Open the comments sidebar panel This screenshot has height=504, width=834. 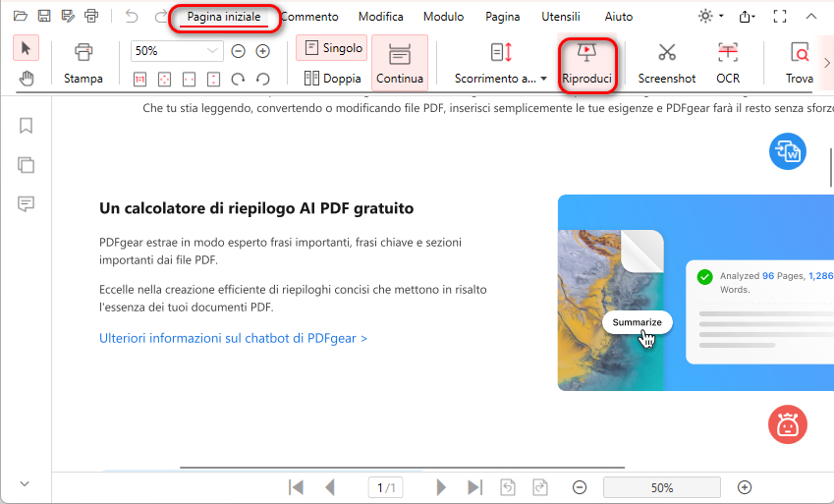(27, 203)
